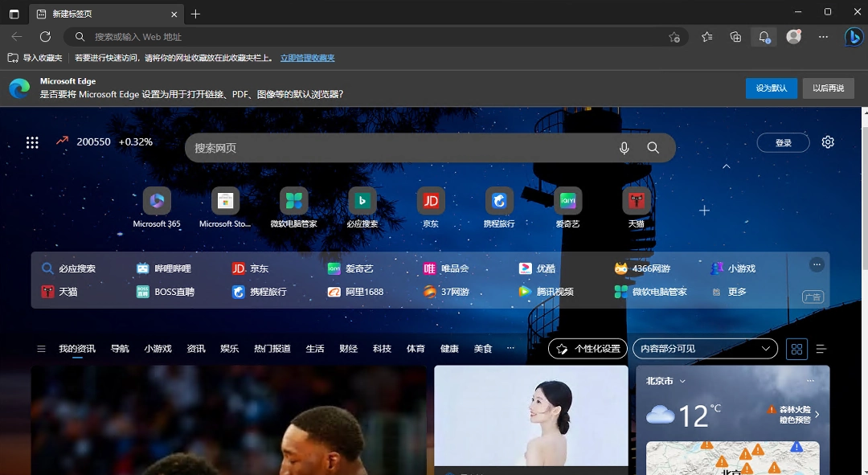The height and width of the screenshot is (475, 868).
Task: Close the 新建标签页 tab
Action: point(174,14)
